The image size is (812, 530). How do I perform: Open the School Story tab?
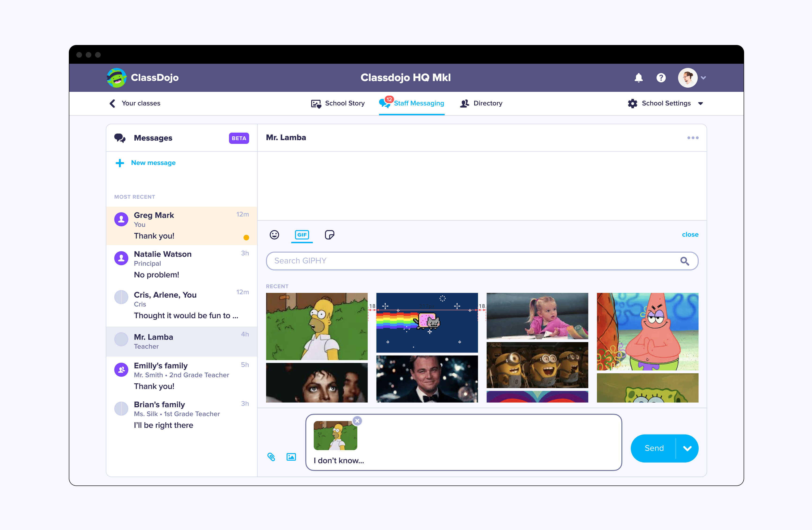(338, 103)
